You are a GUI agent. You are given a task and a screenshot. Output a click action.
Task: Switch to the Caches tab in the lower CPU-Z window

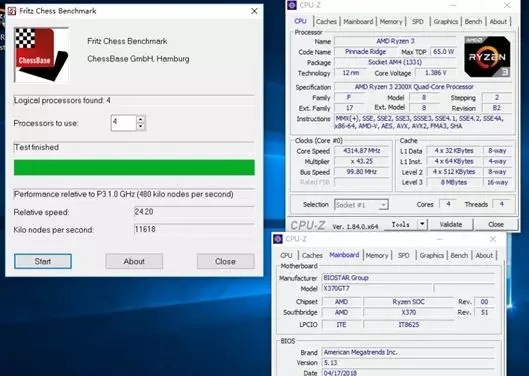click(312, 256)
